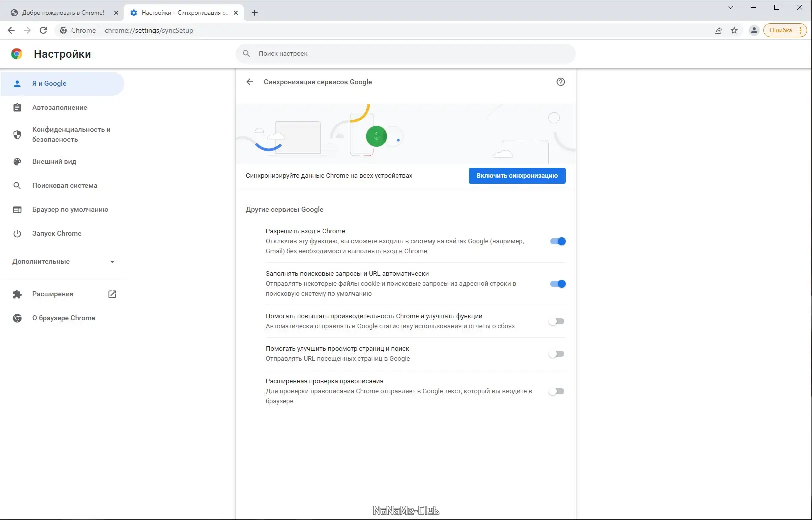This screenshot has height=520, width=812.
Task: Click the clipboard icon for Автозаполнение
Action: point(17,107)
